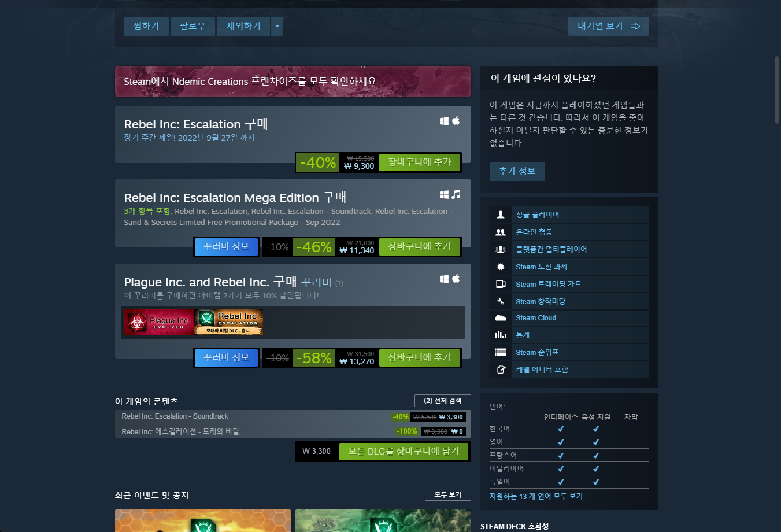Click the 추가 정보 button
The image size is (781, 532).
tap(517, 172)
